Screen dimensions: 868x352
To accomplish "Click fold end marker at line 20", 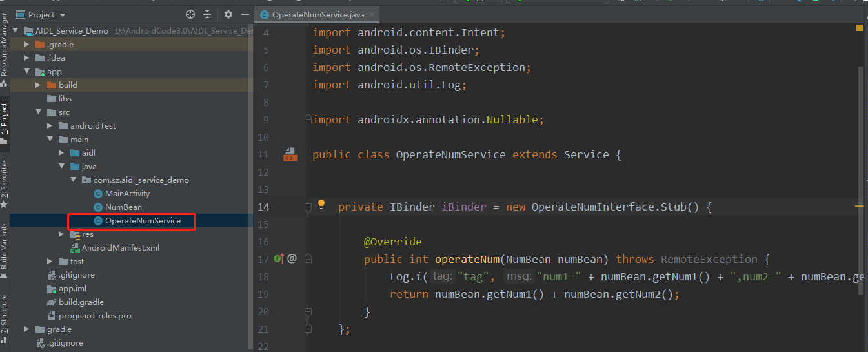I will 308,311.
